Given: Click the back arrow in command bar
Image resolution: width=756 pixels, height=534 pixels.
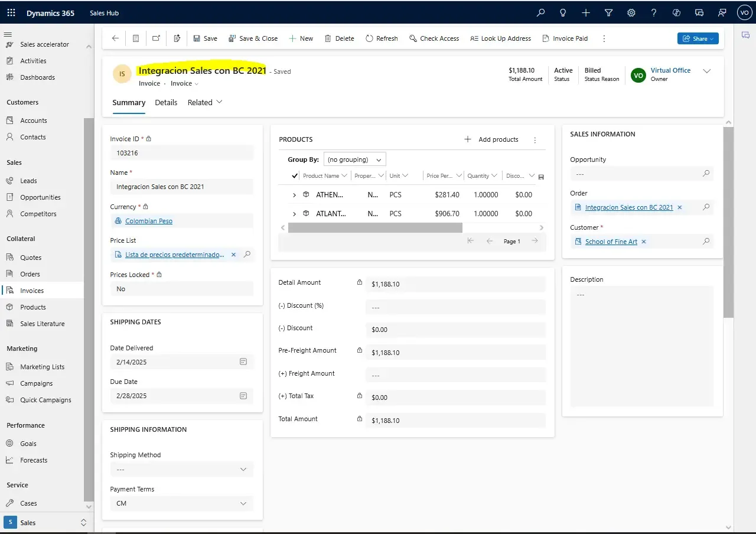Looking at the screenshot, I should coord(115,38).
